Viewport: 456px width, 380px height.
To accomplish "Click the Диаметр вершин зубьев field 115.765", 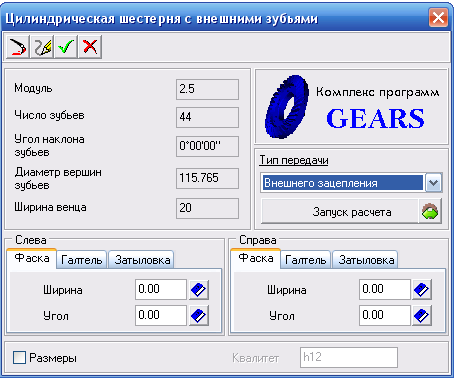I will [207, 178].
